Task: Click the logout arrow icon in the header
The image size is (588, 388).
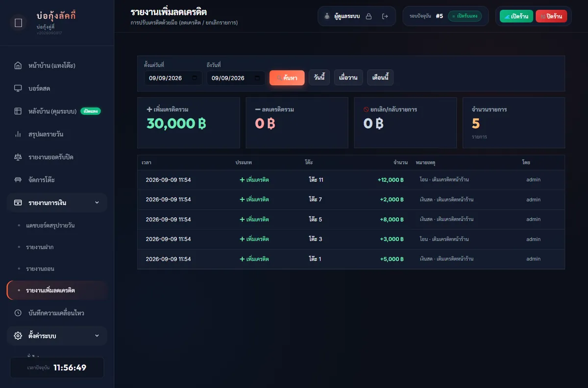Action: (x=385, y=16)
